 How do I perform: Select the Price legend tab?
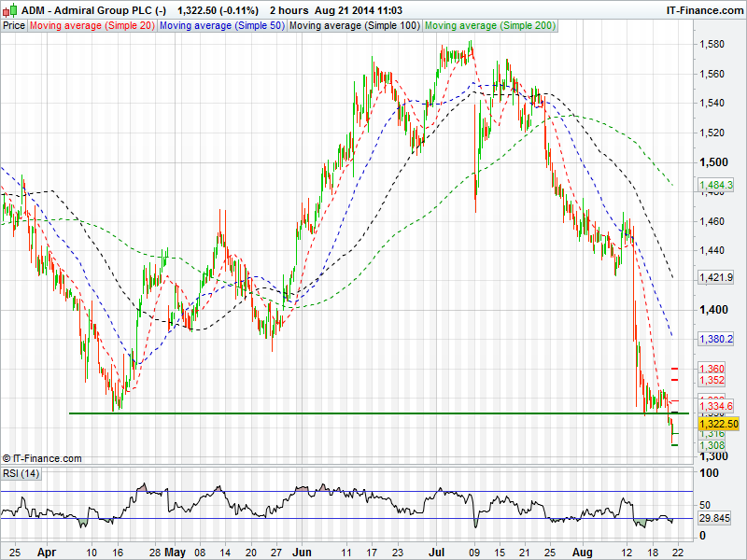click(x=14, y=26)
